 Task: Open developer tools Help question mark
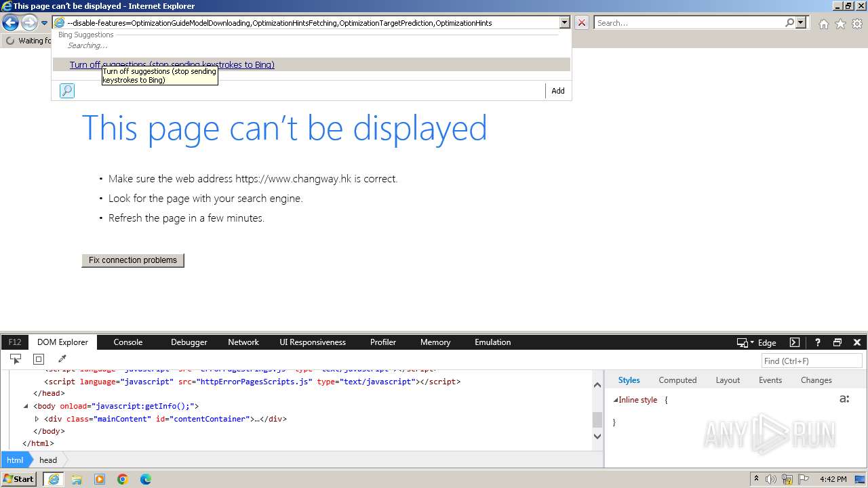(x=818, y=342)
